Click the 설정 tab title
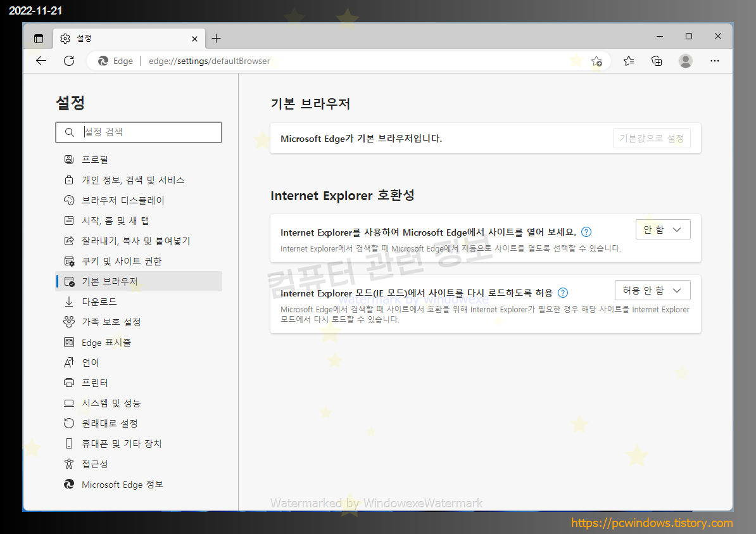Image resolution: width=756 pixels, height=534 pixels. point(84,39)
